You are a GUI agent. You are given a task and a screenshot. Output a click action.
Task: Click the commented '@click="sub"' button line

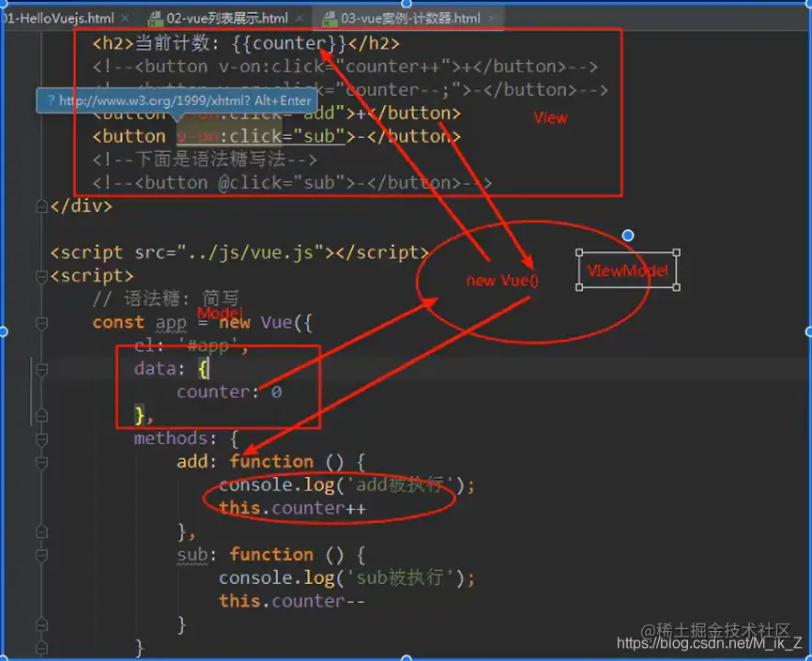pos(292,183)
